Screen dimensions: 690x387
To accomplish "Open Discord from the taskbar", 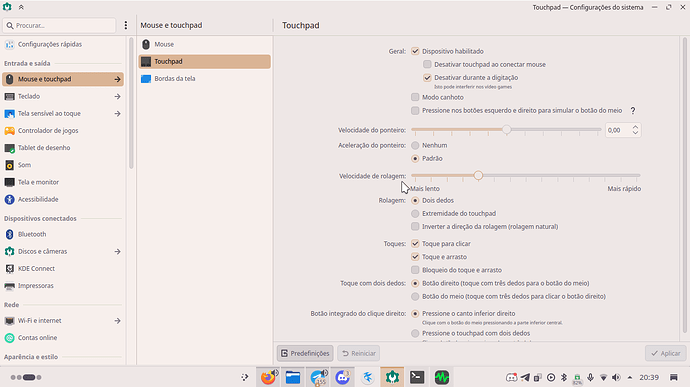I will pyautogui.click(x=342, y=377).
